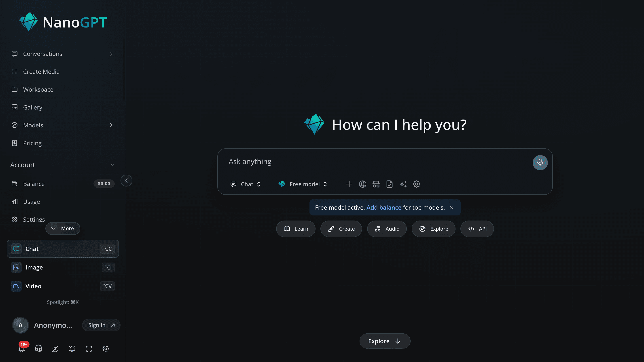
Task: Click the Learn suggestion chip
Action: tap(296, 229)
